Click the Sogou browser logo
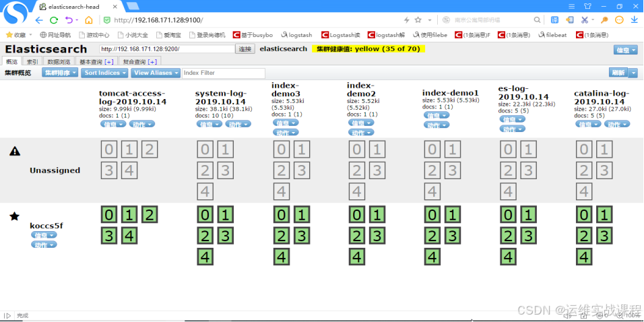Image resolution: width=644 pixels, height=322 pixels. [17, 12]
